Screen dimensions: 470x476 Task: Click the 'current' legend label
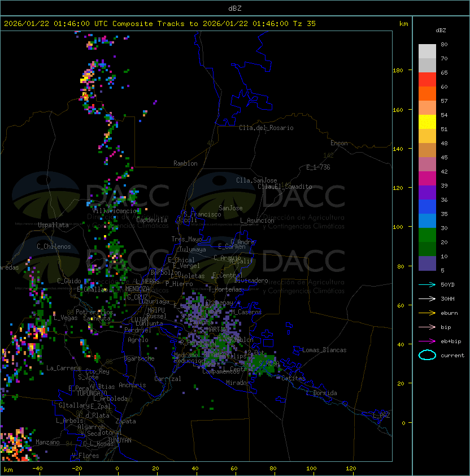click(452, 355)
